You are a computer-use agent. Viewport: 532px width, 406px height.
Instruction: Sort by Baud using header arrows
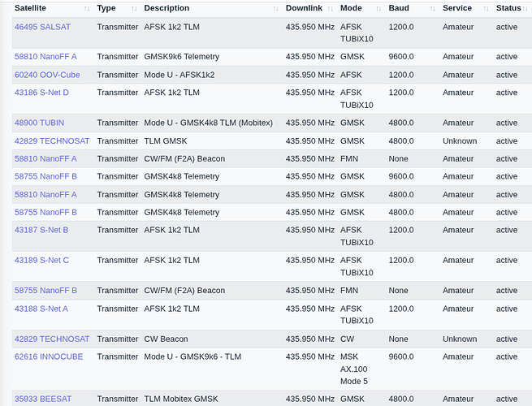pyautogui.click(x=432, y=8)
